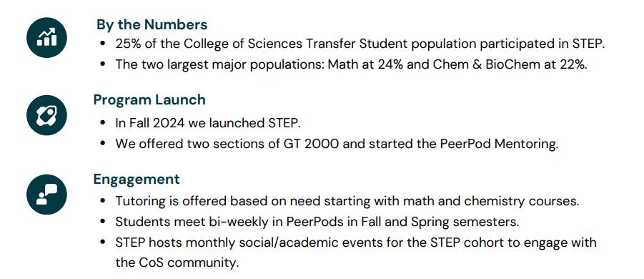Select the By the Numbers heading
644x279 pixels.
click(x=152, y=24)
